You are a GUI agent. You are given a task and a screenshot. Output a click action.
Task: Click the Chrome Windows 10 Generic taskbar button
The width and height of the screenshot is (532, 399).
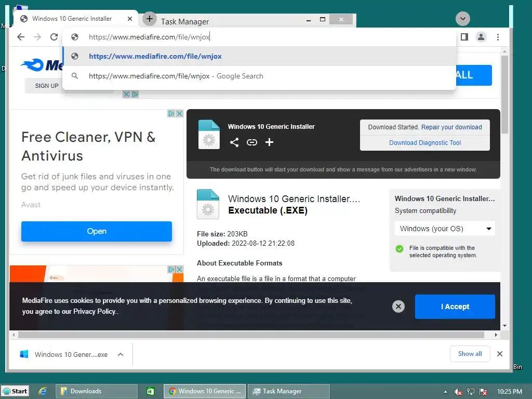click(205, 391)
